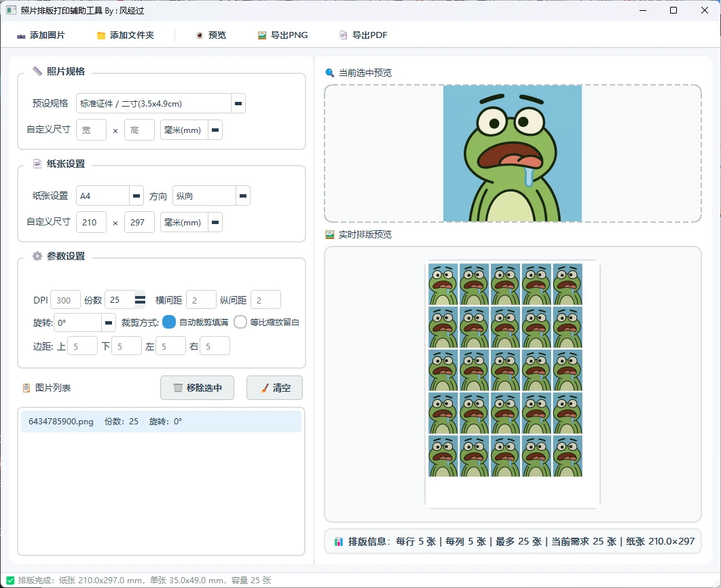Select the 预览 toolbar icon
This screenshot has width=721, height=588.
pyautogui.click(x=199, y=35)
